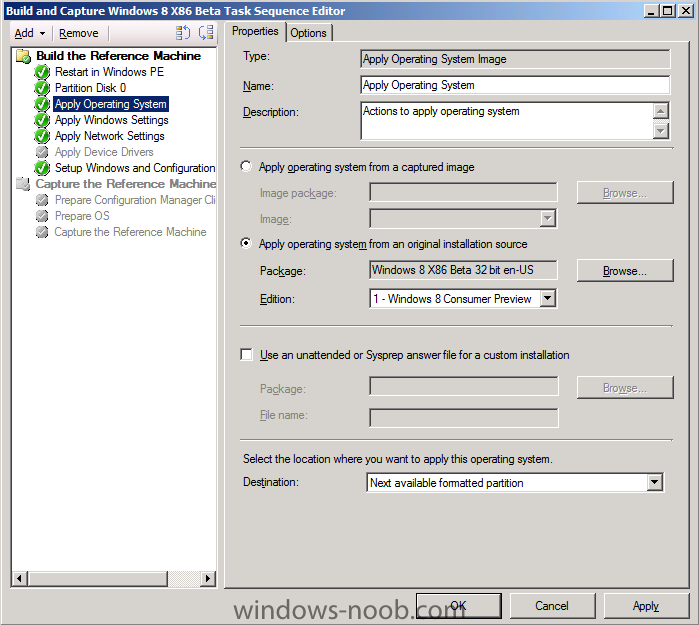Viewport: 699px width, 625px height.
Task: Click the OK button
Action: 458,605
